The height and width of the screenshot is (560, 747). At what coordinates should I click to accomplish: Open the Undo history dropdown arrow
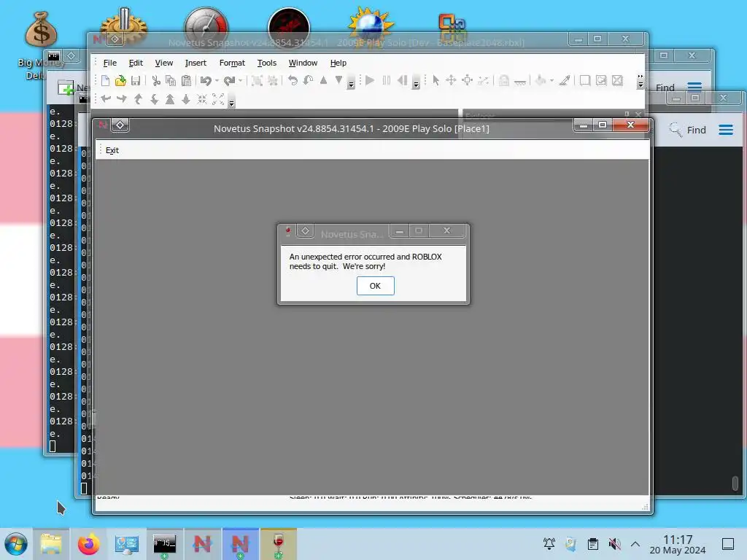click(217, 80)
